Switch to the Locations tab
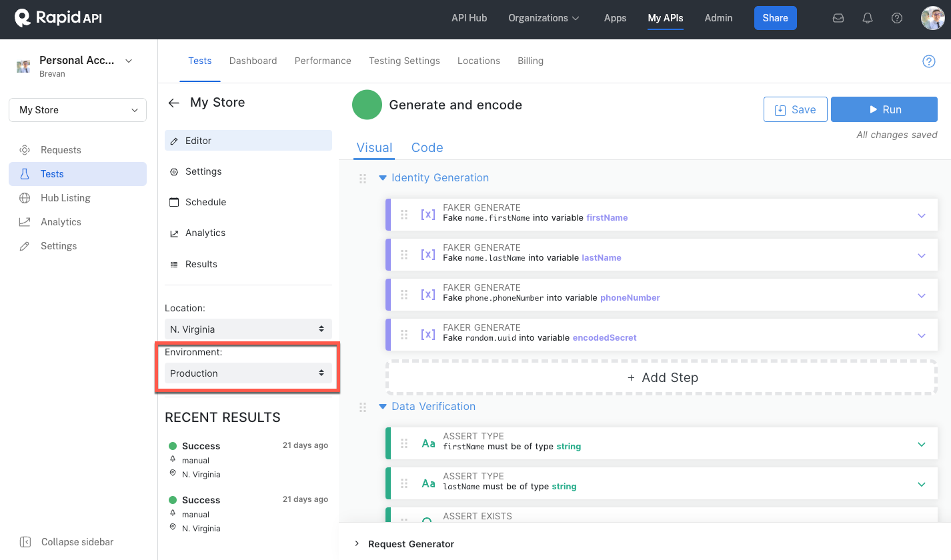Viewport: 951px width, 560px height. click(479, 61)
